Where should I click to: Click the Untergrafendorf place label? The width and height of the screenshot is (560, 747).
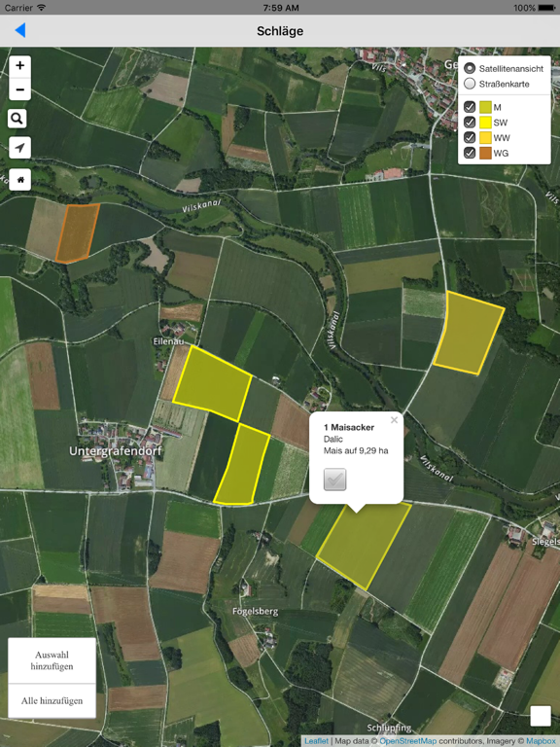(116, 451)
